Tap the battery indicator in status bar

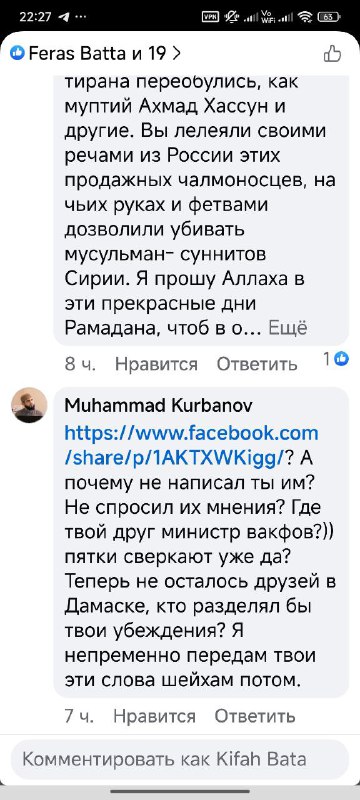(329, 17)
